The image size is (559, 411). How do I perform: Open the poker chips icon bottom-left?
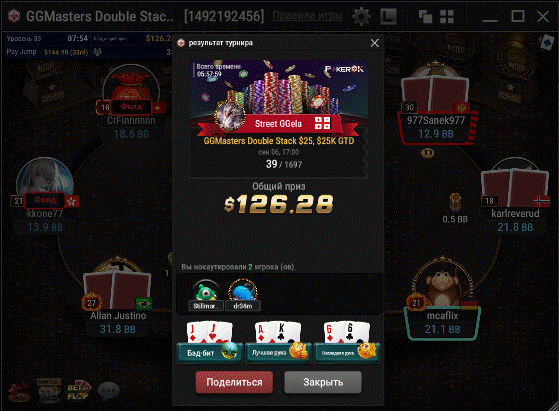click(19, 391)
